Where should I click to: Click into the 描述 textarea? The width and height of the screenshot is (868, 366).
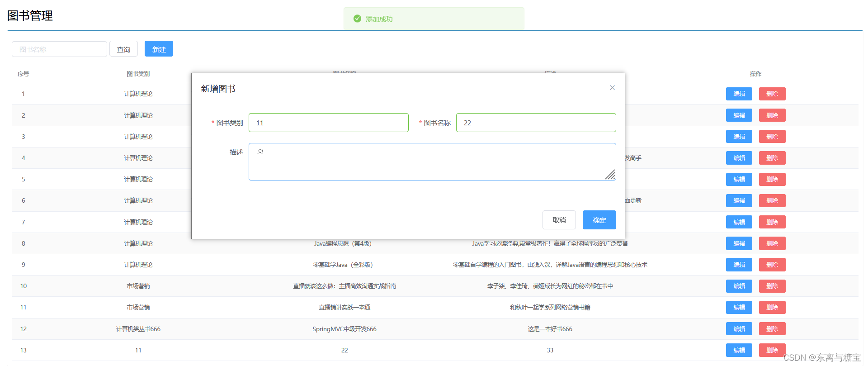click(432, 162)
